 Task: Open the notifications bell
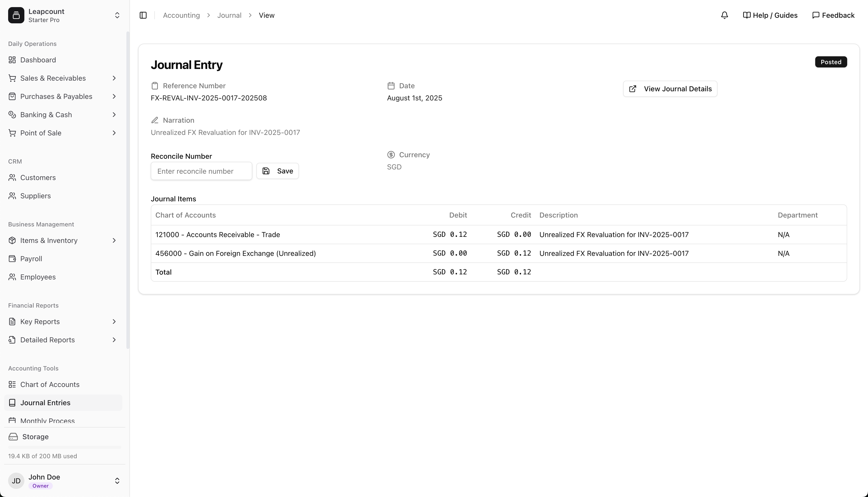724,15
